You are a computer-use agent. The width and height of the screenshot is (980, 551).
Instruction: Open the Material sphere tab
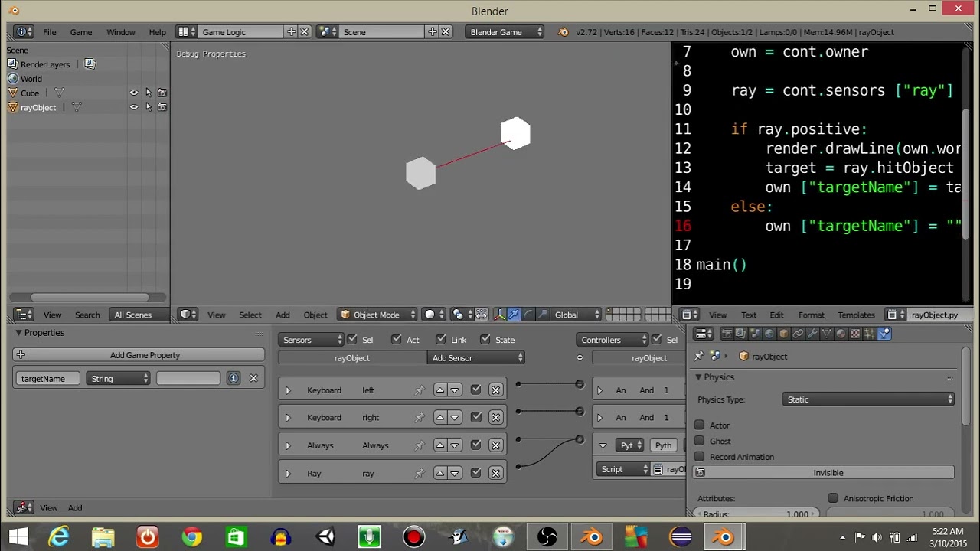tap(841, 333)
